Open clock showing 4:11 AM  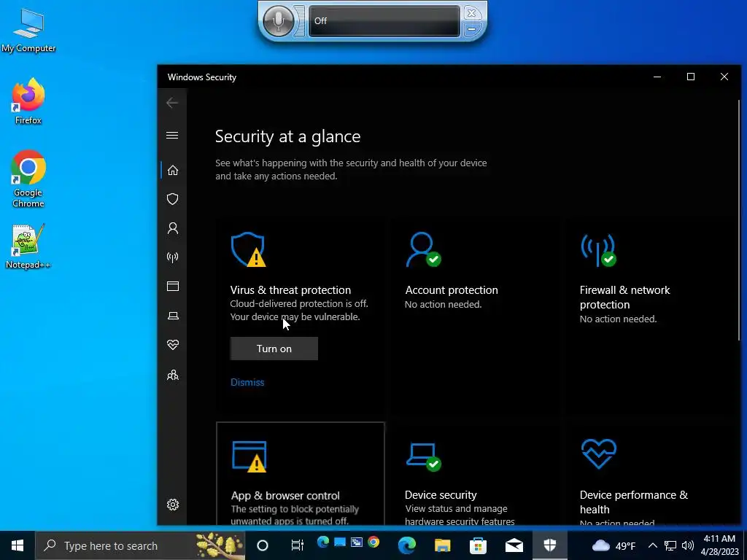719,545
